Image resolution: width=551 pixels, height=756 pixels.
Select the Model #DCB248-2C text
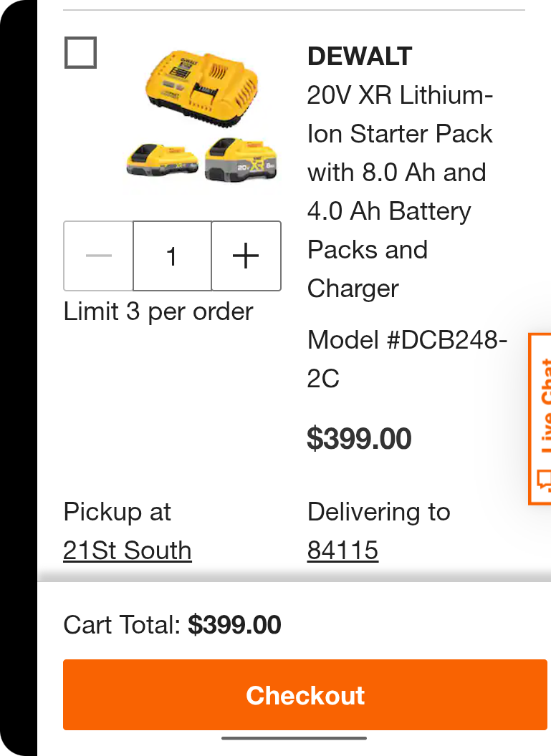407,359
